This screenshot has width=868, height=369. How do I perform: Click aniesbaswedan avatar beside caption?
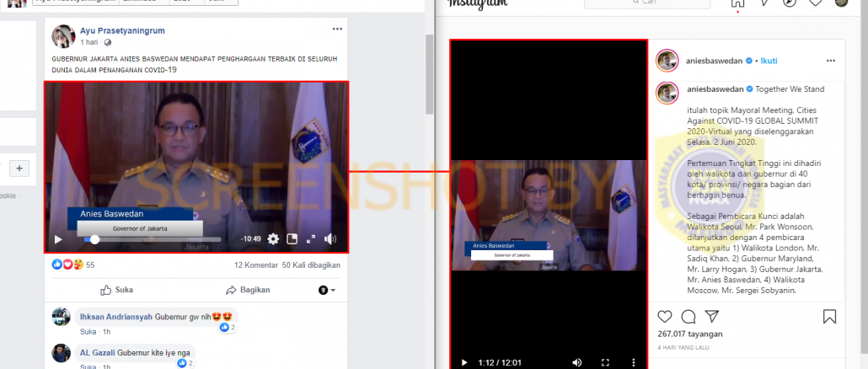(667, 93)
